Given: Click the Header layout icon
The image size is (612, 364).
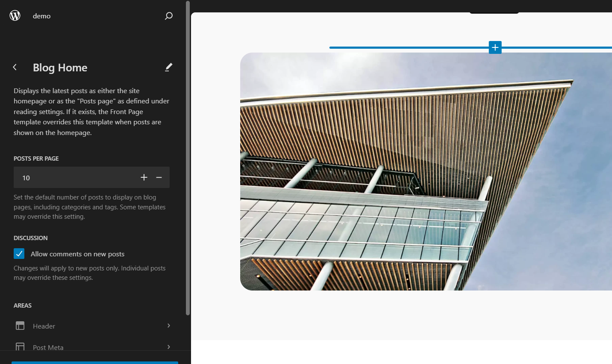Looking at the screenshot, I should point(20,326).
